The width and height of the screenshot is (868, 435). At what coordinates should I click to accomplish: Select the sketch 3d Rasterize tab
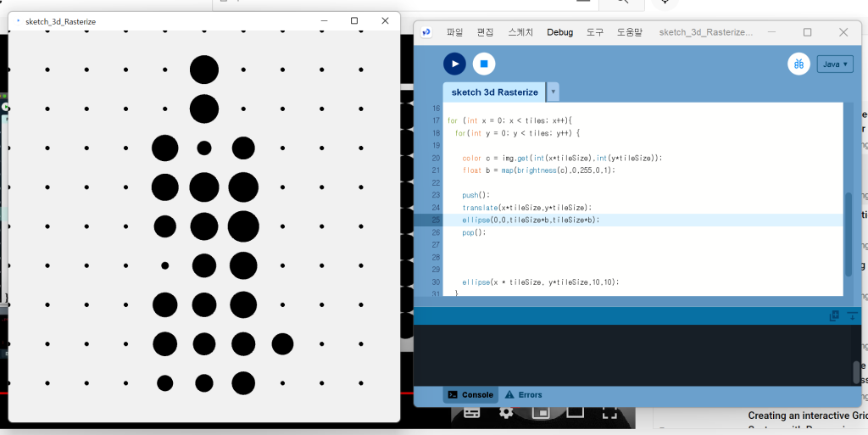click(494, 92)
